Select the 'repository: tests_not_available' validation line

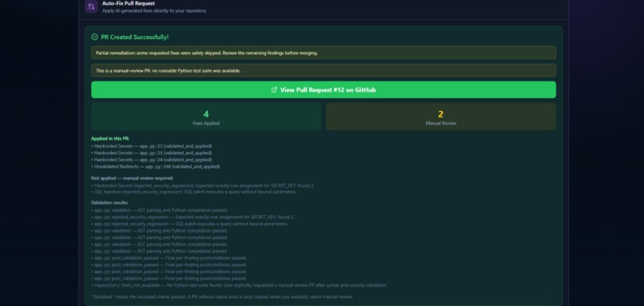click(x=239, y=285)
